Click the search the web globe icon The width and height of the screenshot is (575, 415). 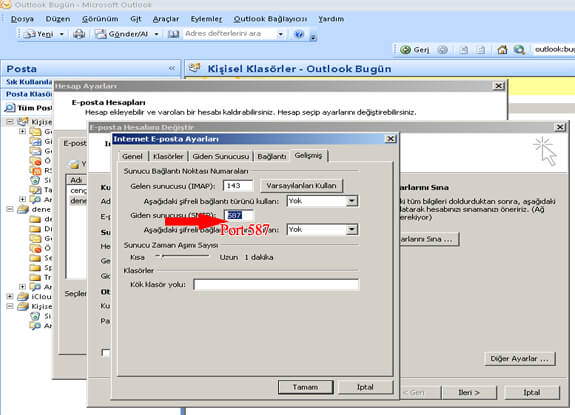[x=519, y=49]
